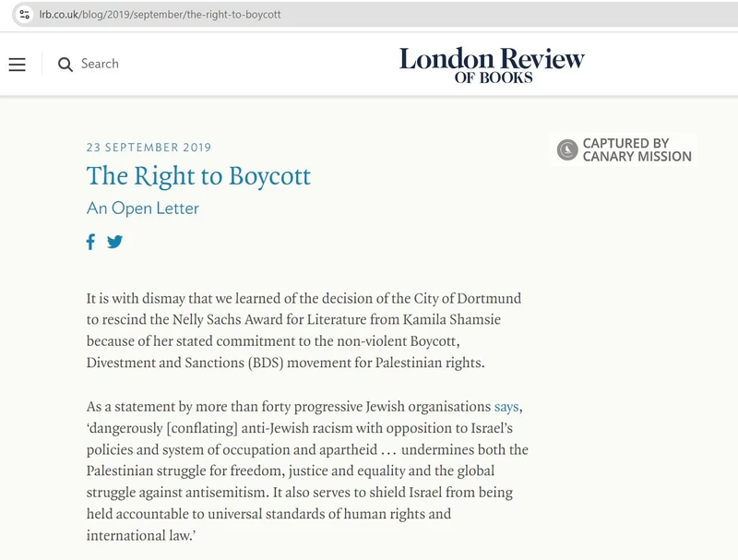
Task: Click the date 23 September 2019
Action: (149, 148)
